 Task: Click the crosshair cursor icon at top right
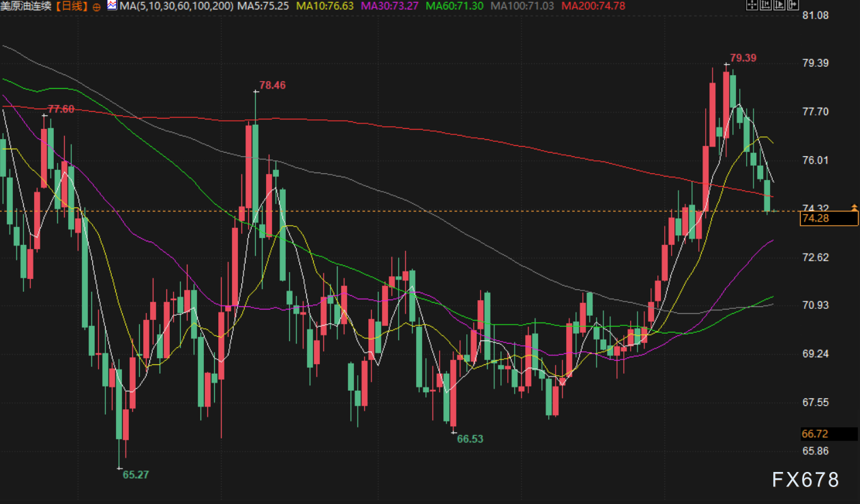pos(751,6)
